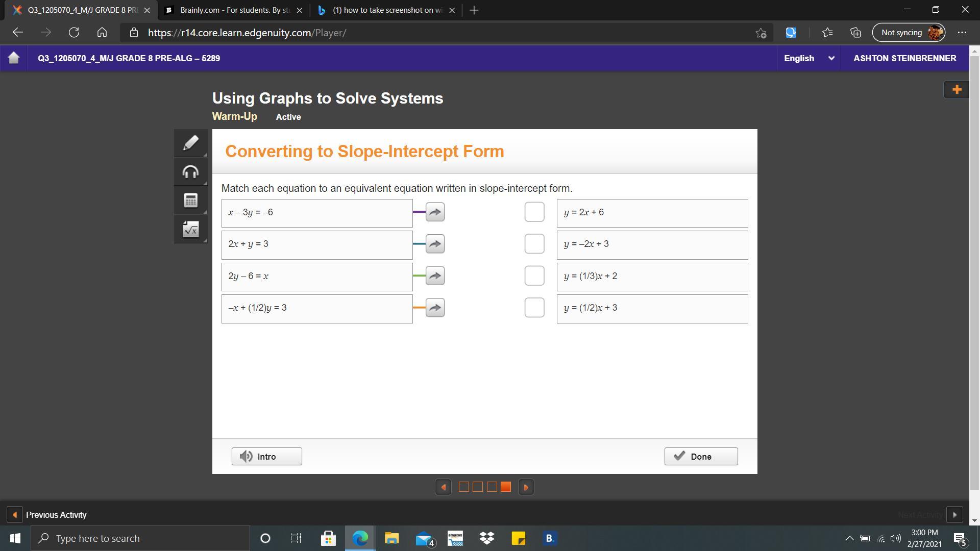The width and height of the screenshot is (980, 551).
Task: Select checkbox beside y = (1/2)x + 3
Action: pyautogui.click(x=534, y=308)
